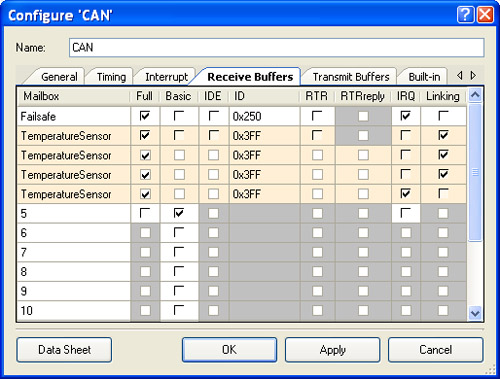Check Basic for the Failsafe mailbox

(x=179, y=116)
